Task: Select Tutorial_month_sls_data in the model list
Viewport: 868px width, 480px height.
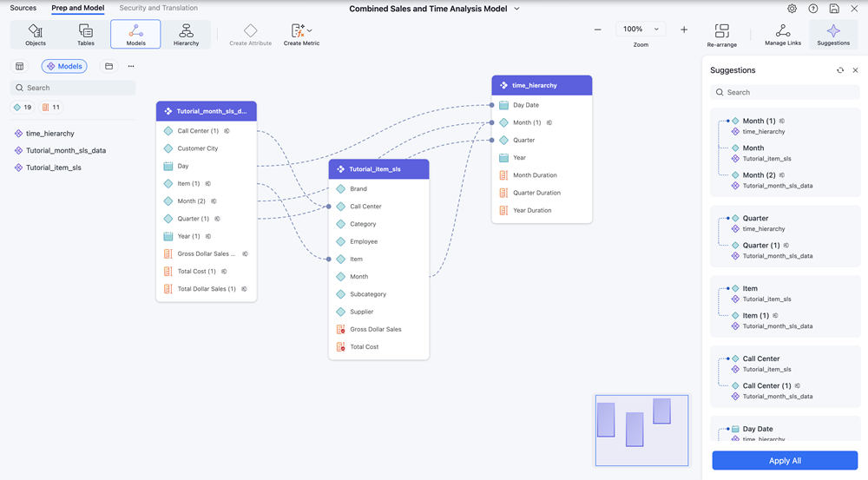Action: point(66,150)
